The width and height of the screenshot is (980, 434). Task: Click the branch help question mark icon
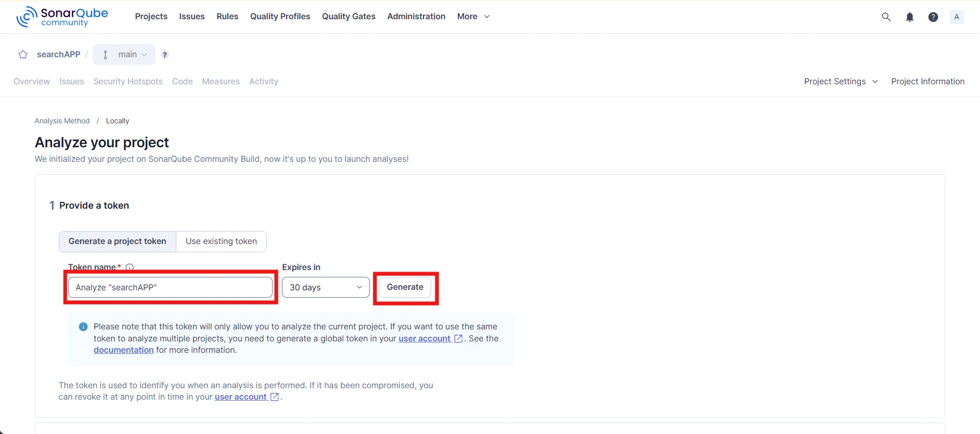(165, 55)
